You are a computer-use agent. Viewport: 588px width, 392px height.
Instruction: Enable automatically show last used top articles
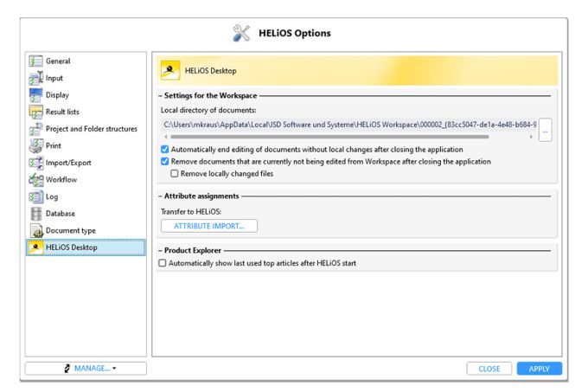(163, 263)
